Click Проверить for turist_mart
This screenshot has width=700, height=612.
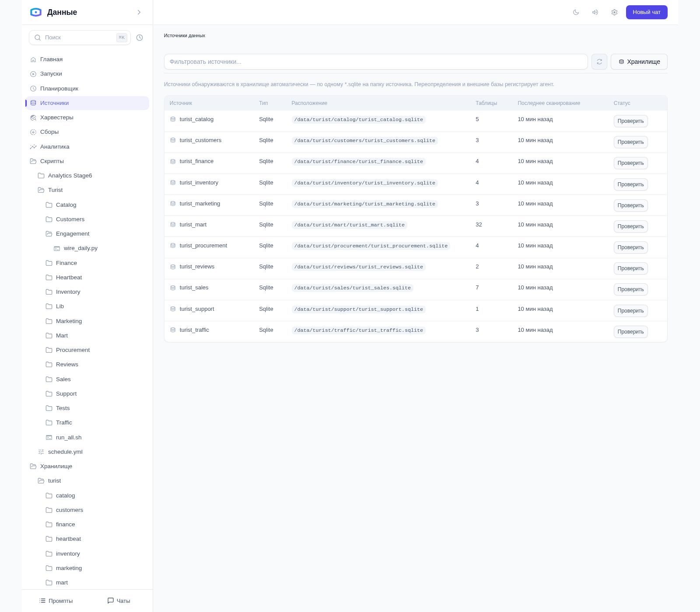point(630,226)
